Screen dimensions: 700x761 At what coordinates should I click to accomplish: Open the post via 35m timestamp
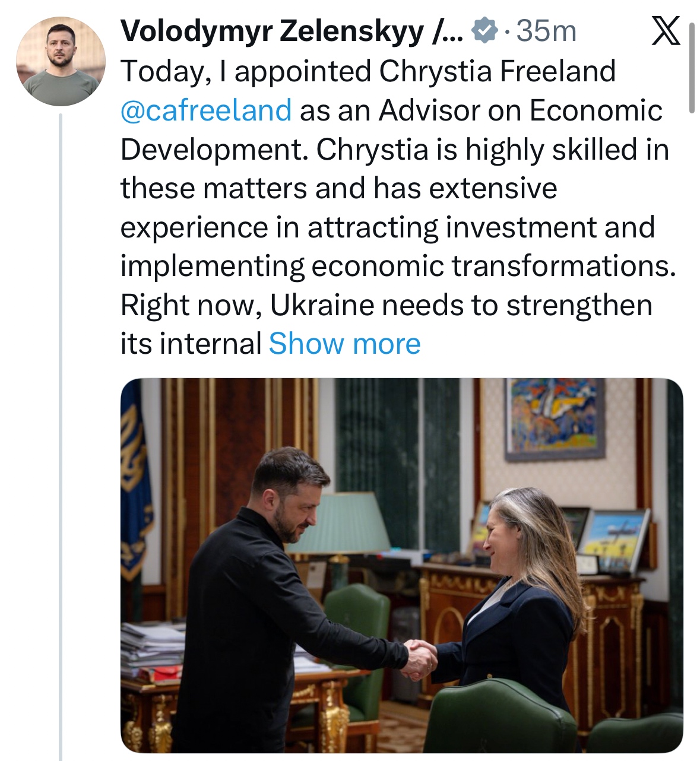[546, 31]
